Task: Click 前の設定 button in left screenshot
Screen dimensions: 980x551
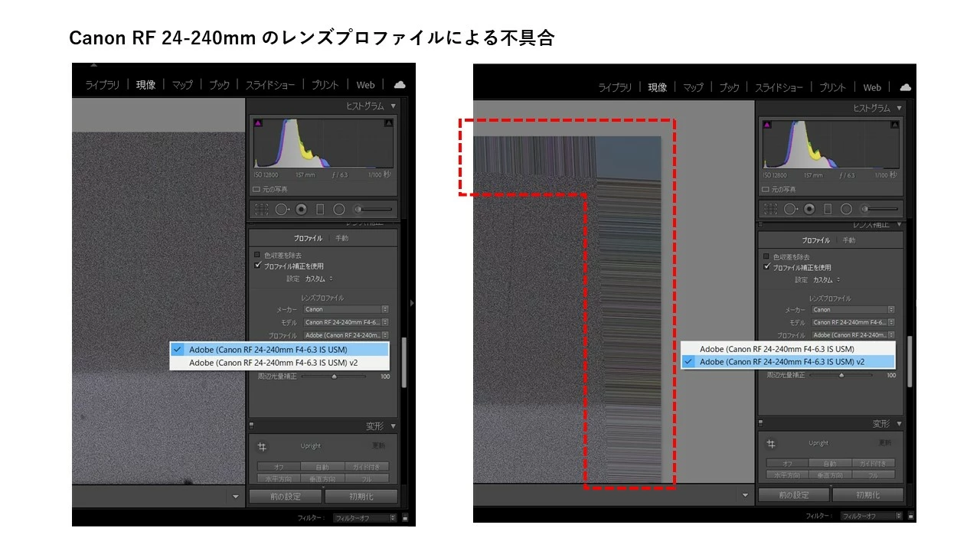Action: [x=286, y=497]
